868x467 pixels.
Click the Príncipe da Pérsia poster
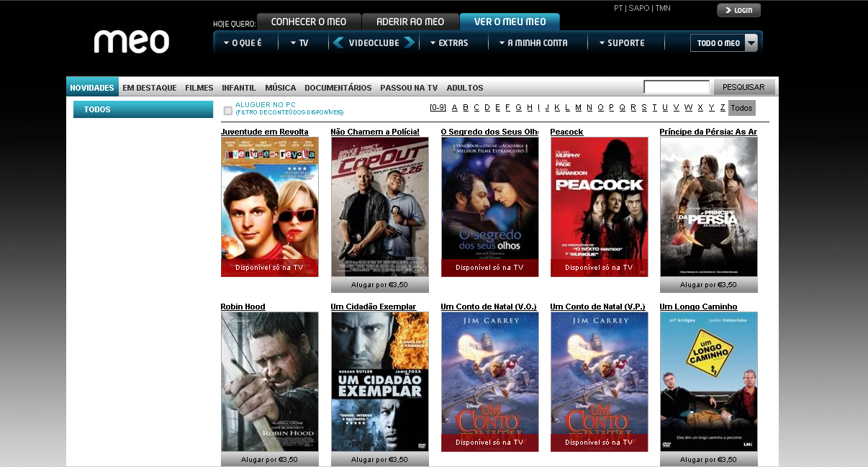[709, 207]
